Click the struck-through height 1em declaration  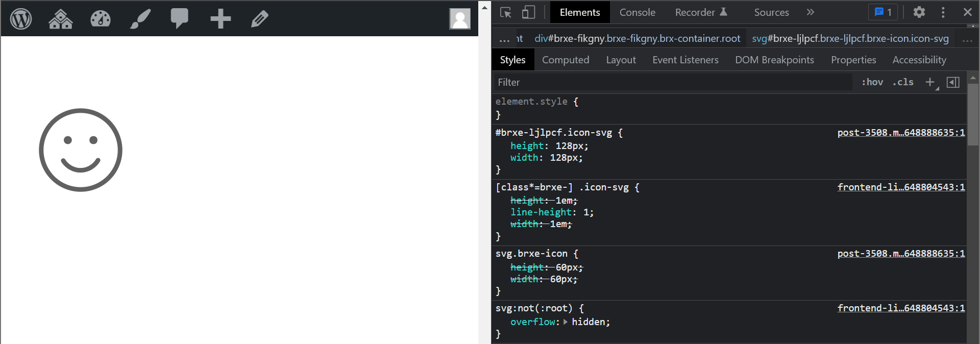tap(544, 201)
